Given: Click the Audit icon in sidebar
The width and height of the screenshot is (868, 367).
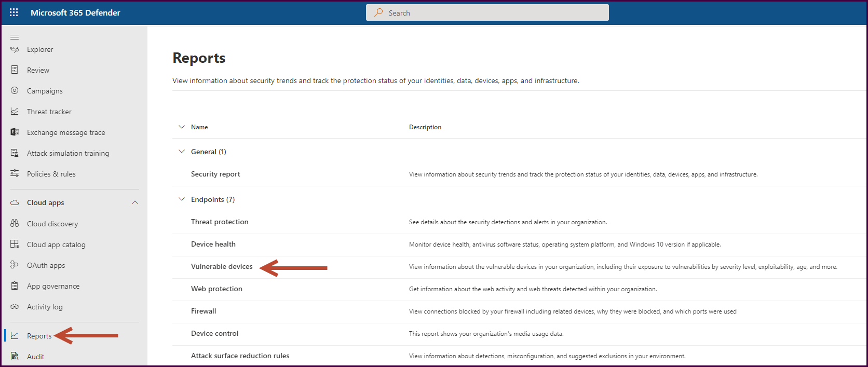Looking at the screenshot, I should 15,356.
